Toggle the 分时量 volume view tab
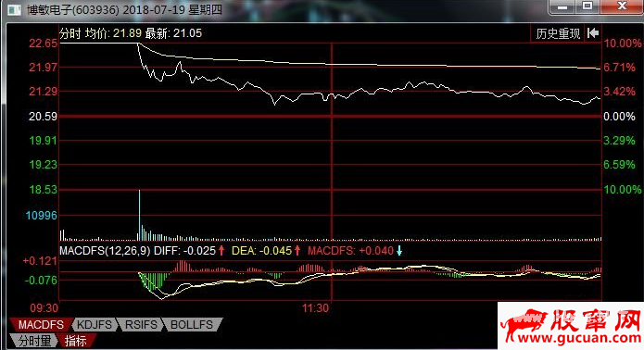The height and width of the screenshot is (350, 644). (34, 341)
